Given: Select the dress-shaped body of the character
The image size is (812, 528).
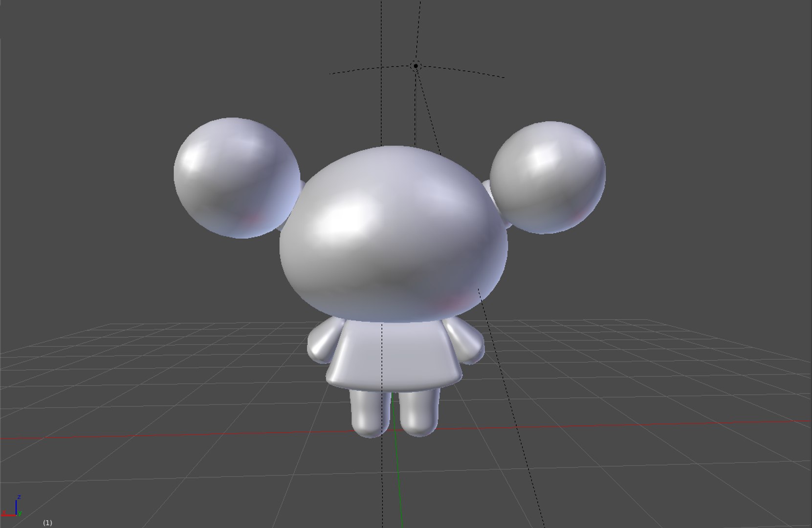Looking at the screenshot, I should click(x=394, y=356).
